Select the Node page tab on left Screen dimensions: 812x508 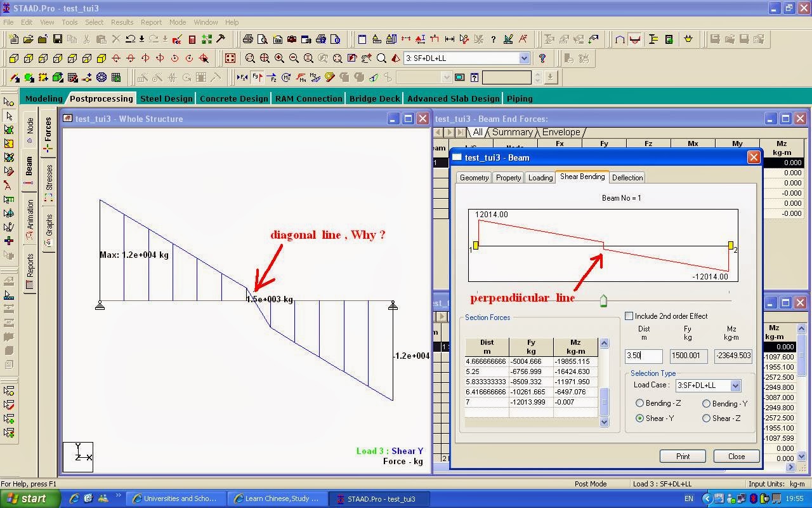pos(30,130)
